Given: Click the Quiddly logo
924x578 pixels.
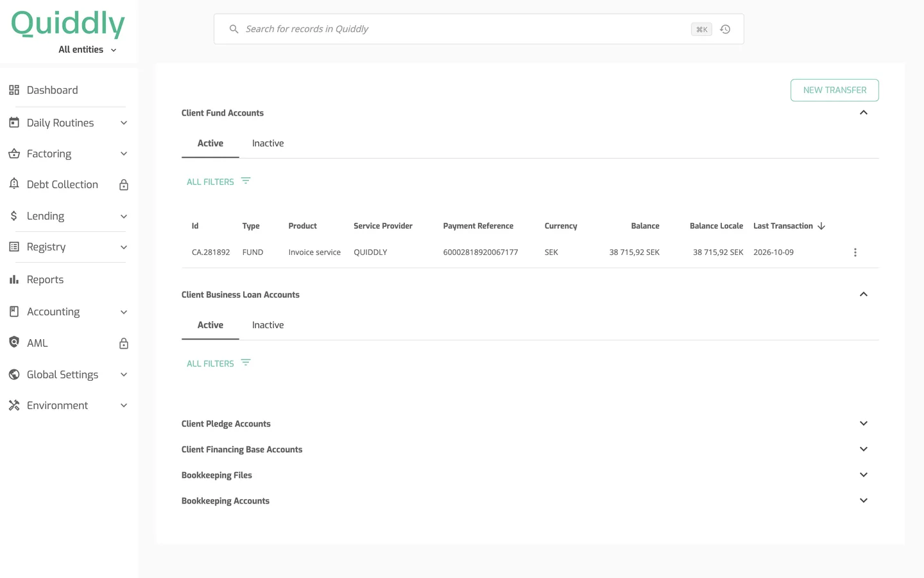Looking at the screenshot, I should (x=68, y=24).
